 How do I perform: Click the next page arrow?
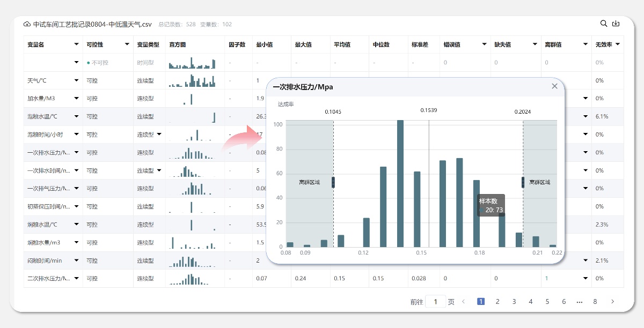pos(613,301)
